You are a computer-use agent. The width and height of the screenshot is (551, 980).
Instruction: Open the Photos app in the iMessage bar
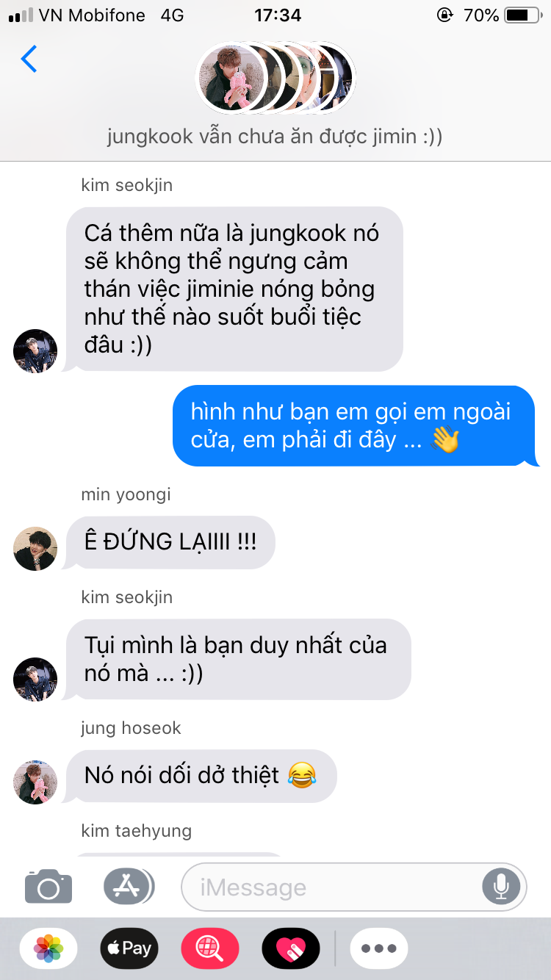[x=48, y=948]
